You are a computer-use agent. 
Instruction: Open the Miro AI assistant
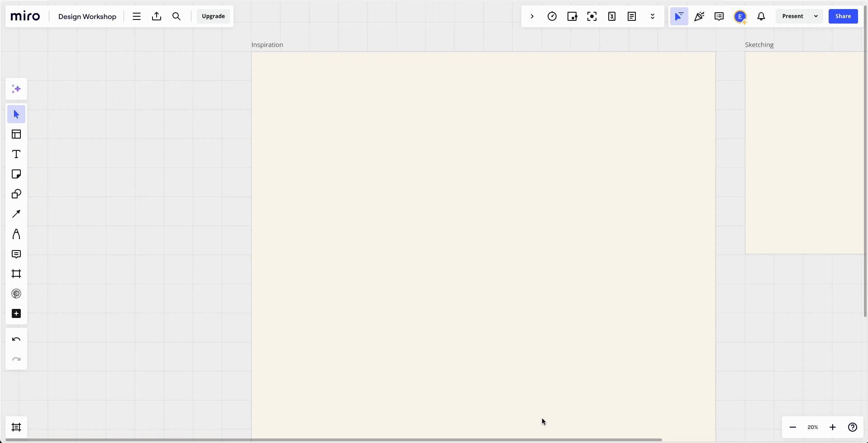pos(16,89)
